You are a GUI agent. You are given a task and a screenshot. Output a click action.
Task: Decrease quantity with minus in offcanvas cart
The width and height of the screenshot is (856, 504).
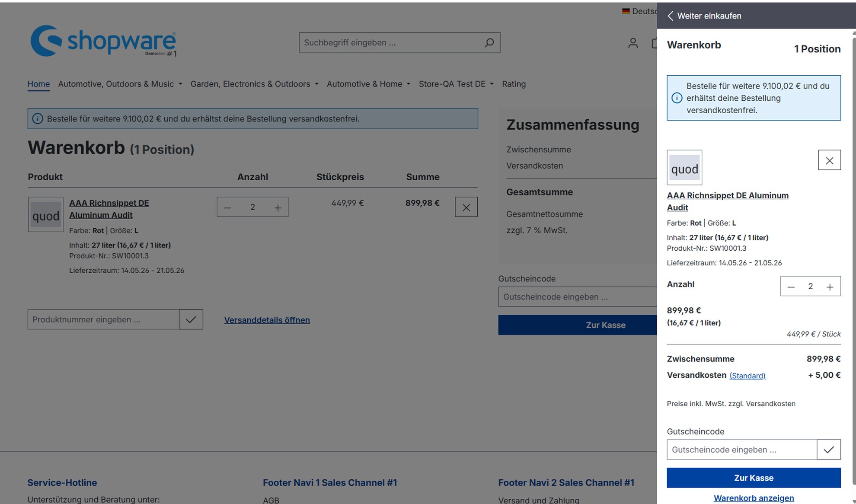tap(791, 287)
